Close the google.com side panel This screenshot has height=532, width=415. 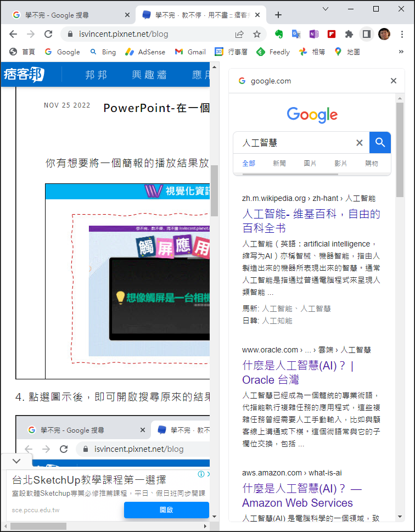tap(394, 81)
